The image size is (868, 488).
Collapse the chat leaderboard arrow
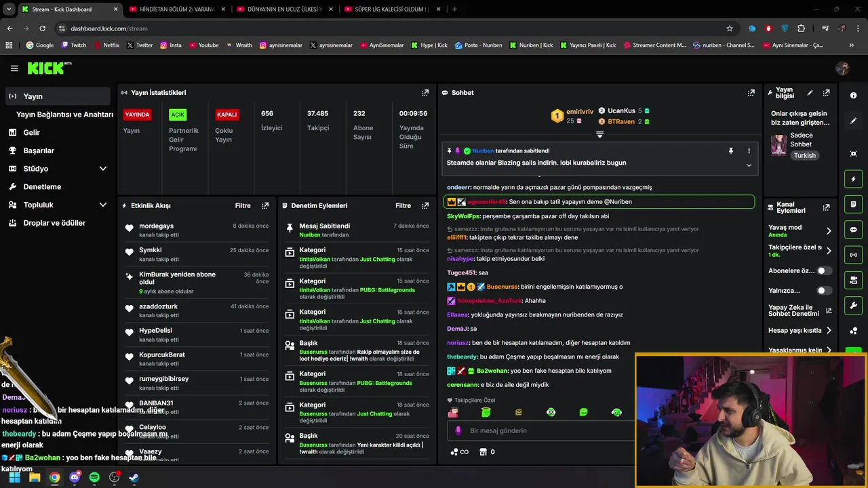pyautogui.click(x=599, y=134)
